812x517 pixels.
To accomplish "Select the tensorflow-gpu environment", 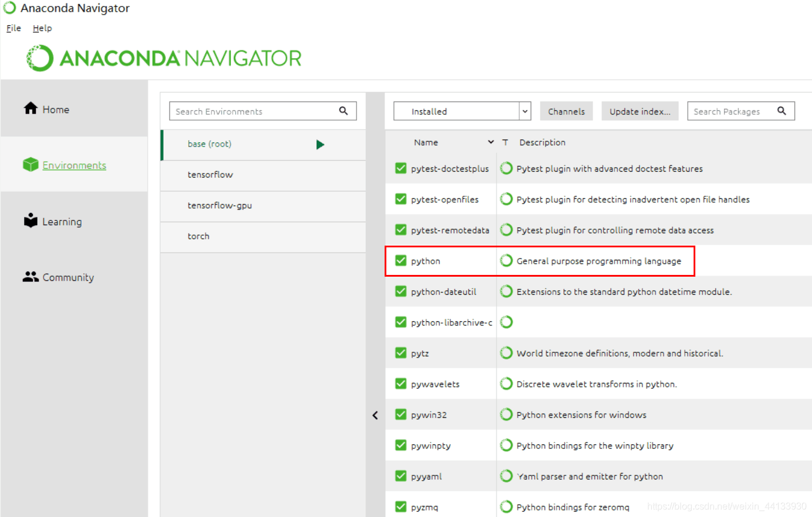I will [263, 206].
